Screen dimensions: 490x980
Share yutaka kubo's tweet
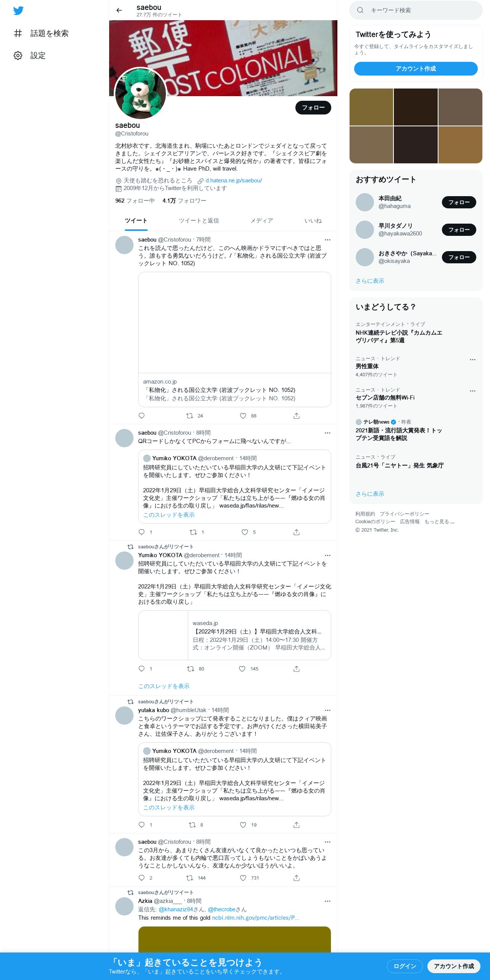point(297,825)
